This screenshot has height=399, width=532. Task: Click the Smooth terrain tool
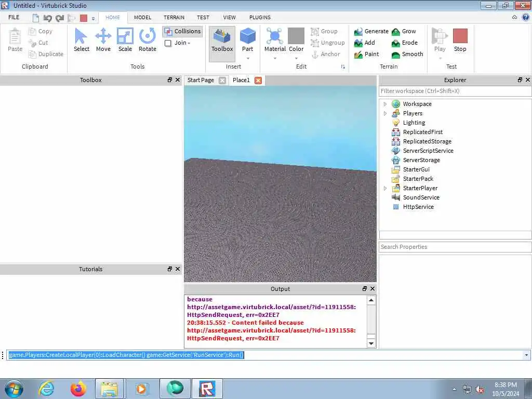pos(407,54)
